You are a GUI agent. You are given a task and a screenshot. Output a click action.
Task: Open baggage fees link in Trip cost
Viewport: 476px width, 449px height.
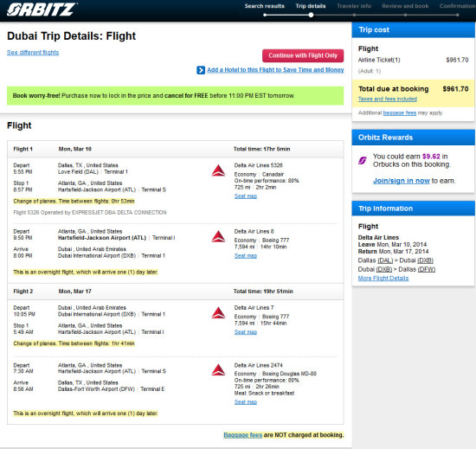coord(400,112)
